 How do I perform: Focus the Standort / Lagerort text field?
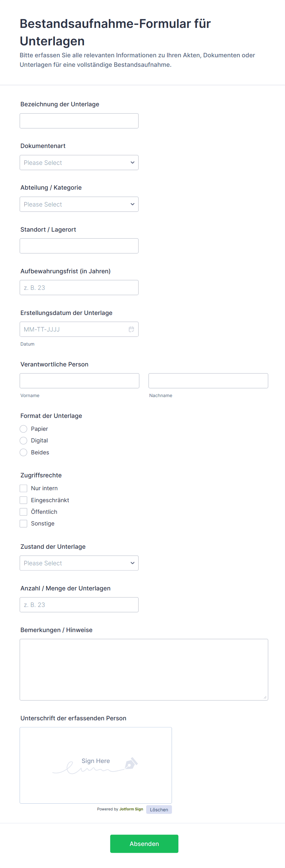click(x=79, y=246)
